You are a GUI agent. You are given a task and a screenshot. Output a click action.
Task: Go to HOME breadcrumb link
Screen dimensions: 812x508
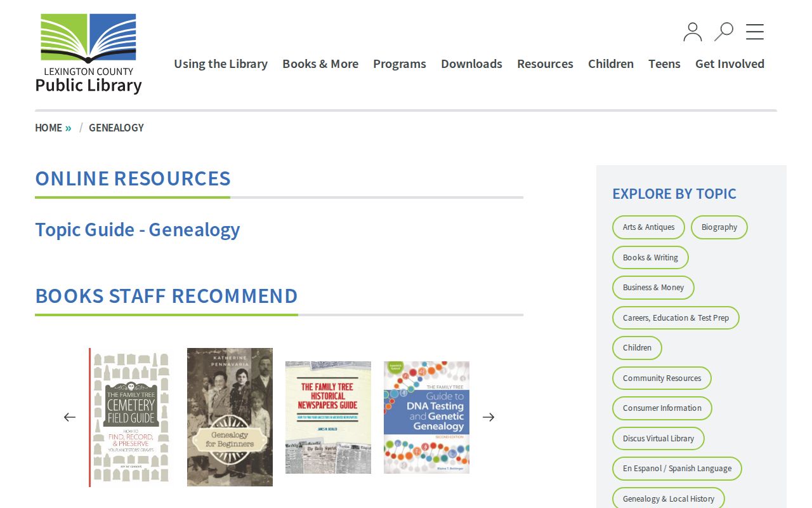(x=48, y=128)
